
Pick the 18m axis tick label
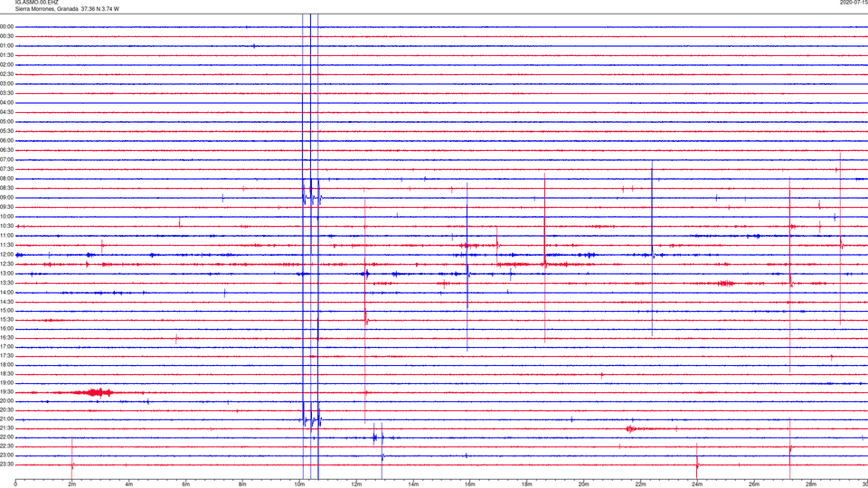tap(527, 484)
